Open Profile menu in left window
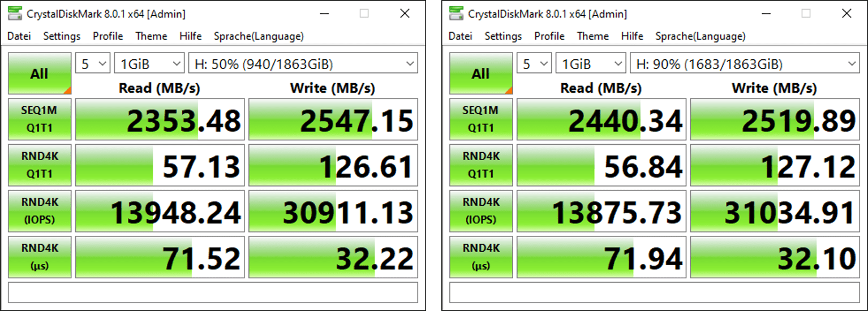The width and height of the screenshot is (868, 311). [108, 36]
